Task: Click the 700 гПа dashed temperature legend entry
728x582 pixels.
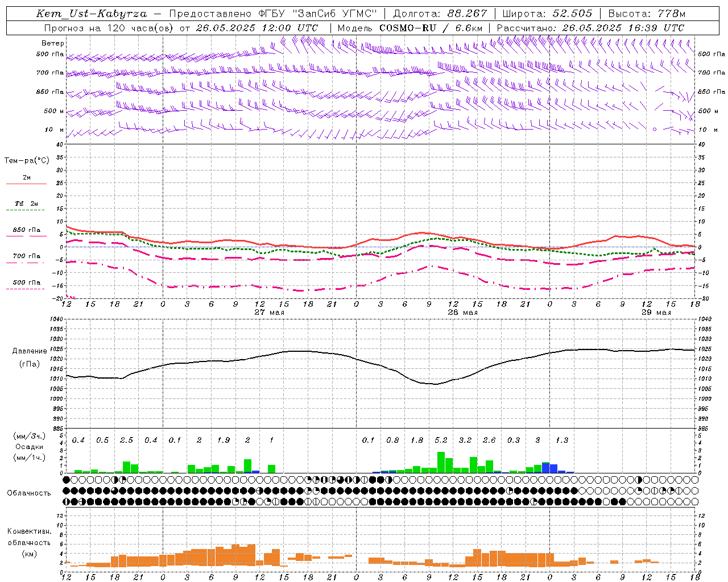Action: click(26, 256)
